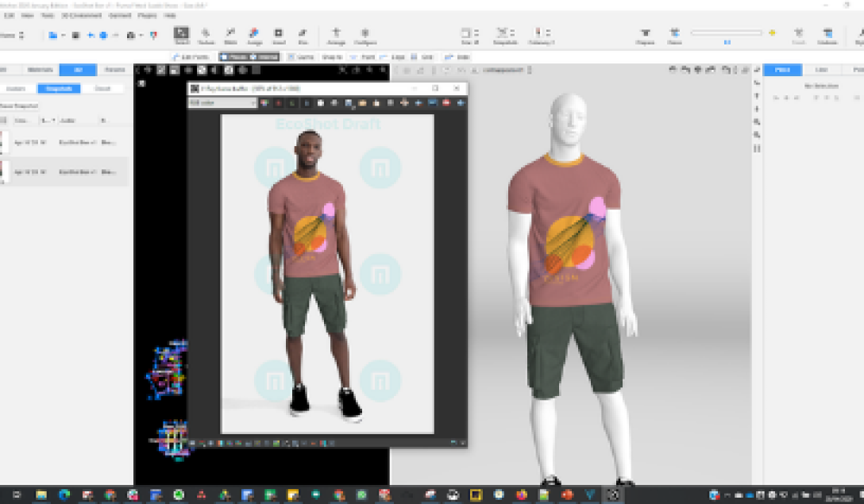Toggle the red channel in V-Ray frame buffer
The image size is (864, 504).
point(278,103)
